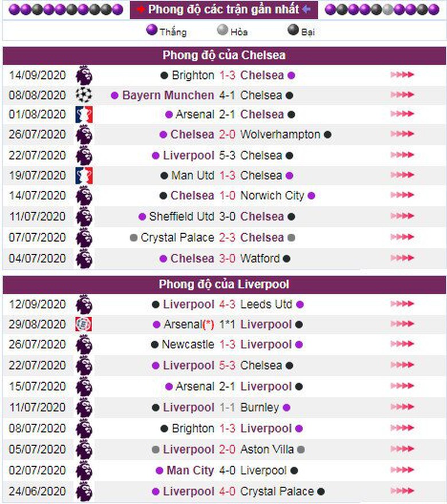
Task: Click the Premier League icon on 02/07/2020 row
Action: coord(84,470)
